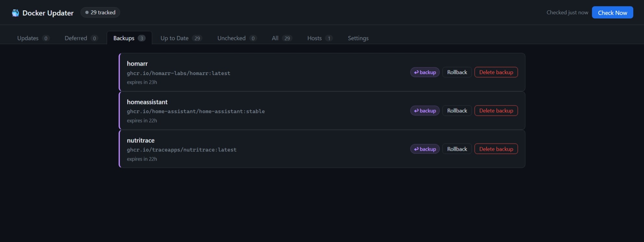Select the Backups tab
Viewport: 644px width, 242px height.
pyautogui.click(x=129, y=38)
